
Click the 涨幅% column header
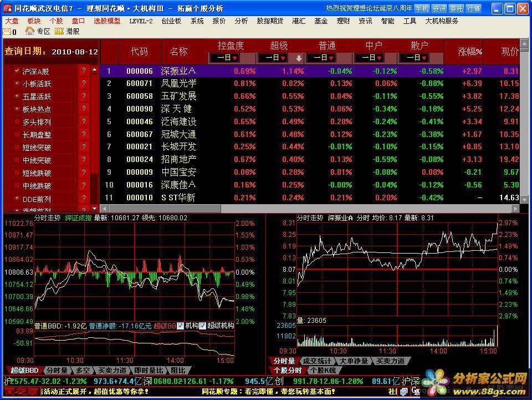470,52
